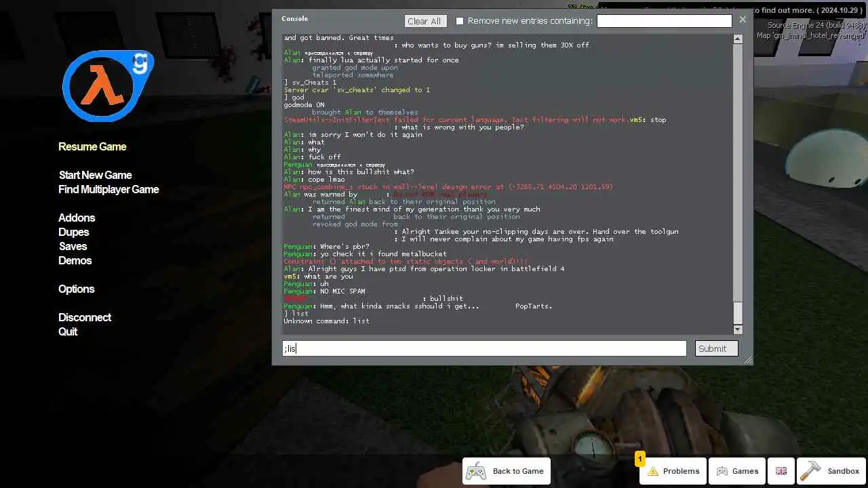
Task: Open the Problems panel
Action: (x=673, y=471)
